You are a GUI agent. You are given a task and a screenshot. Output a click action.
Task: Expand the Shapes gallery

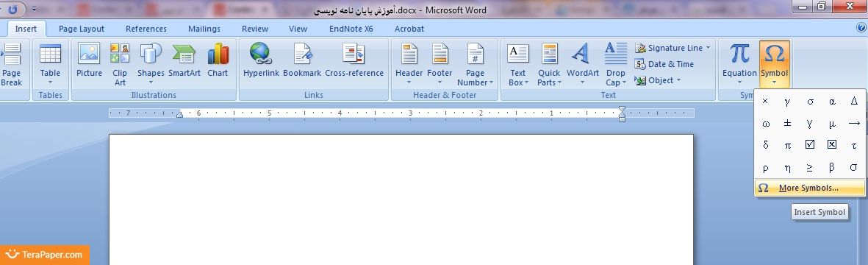pos(151,82)
